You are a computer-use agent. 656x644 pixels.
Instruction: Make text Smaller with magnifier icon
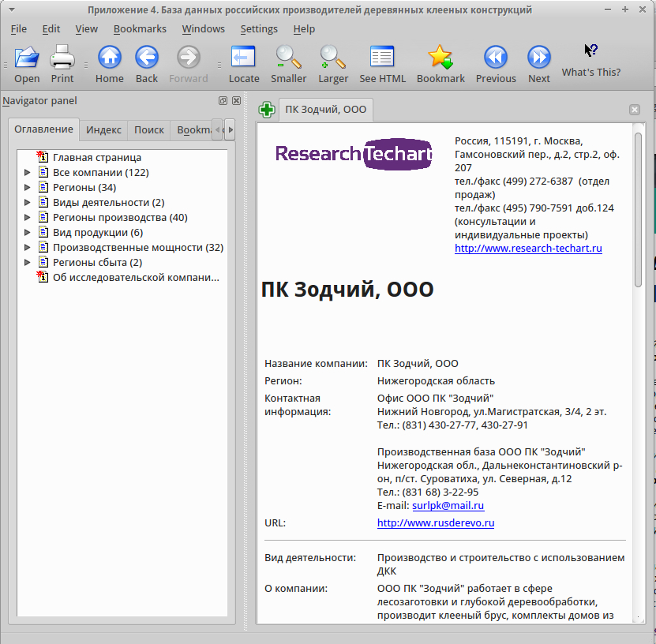[x=288, y=58]
